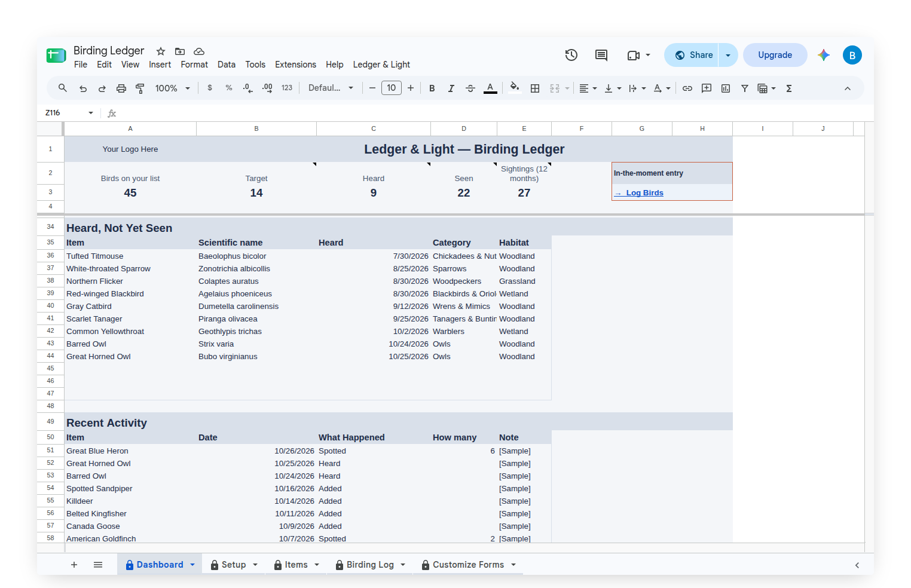The width and height of the screenshot is (911, 588).
Task: Open the all sheets list
Action: pos(98,565)
